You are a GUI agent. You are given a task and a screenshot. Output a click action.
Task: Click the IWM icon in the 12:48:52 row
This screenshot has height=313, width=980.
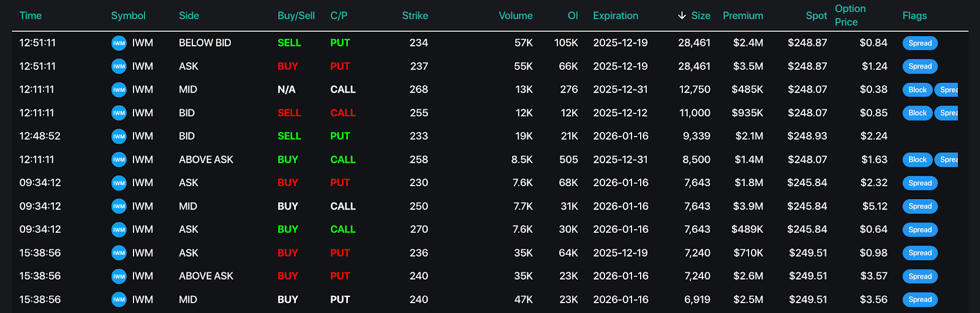point(119,136)
